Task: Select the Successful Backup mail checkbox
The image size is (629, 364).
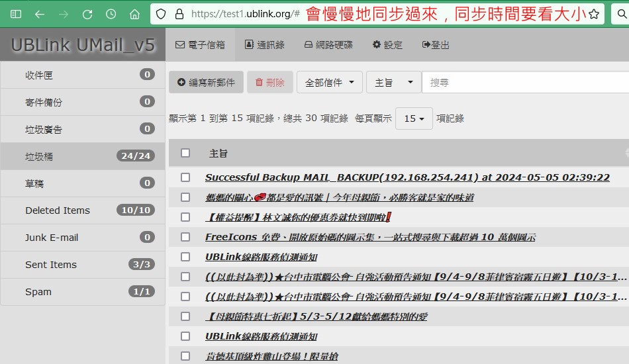Action: coord(185,177)
